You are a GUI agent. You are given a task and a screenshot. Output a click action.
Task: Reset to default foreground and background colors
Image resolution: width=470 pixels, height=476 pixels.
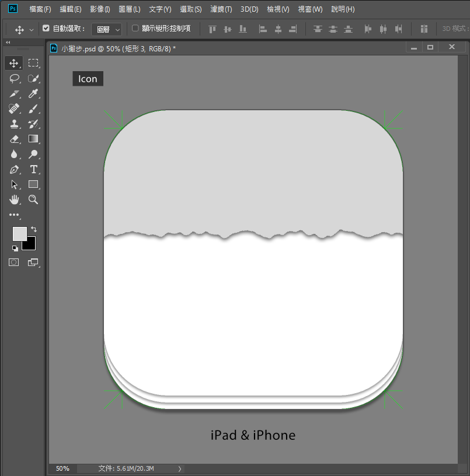tap(15, 249)
